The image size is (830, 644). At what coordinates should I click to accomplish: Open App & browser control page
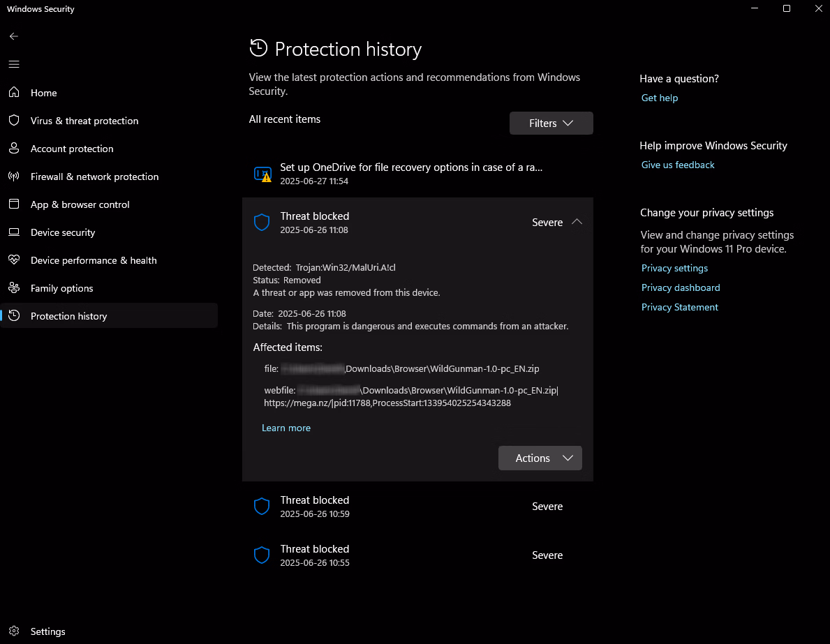108,205
